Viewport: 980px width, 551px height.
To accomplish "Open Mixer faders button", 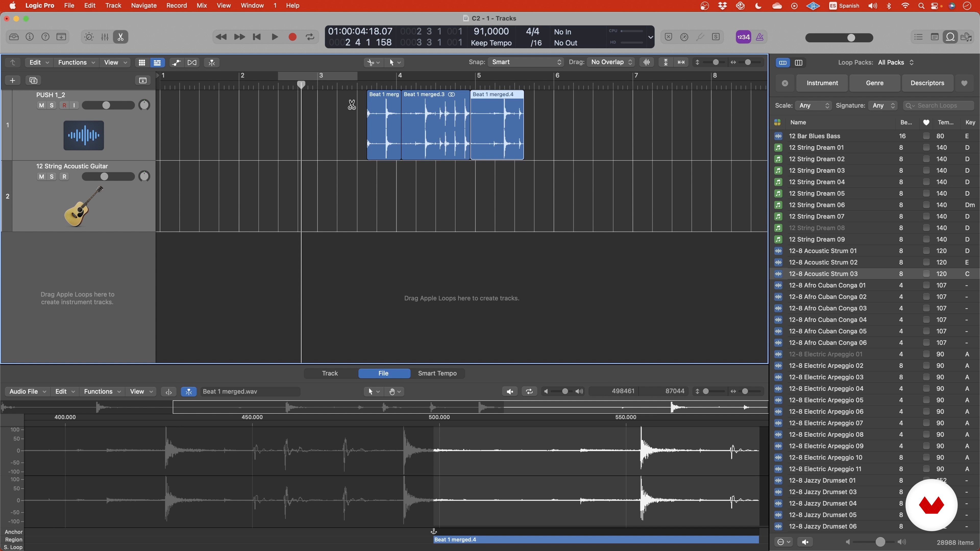I will tap(105, 37).
